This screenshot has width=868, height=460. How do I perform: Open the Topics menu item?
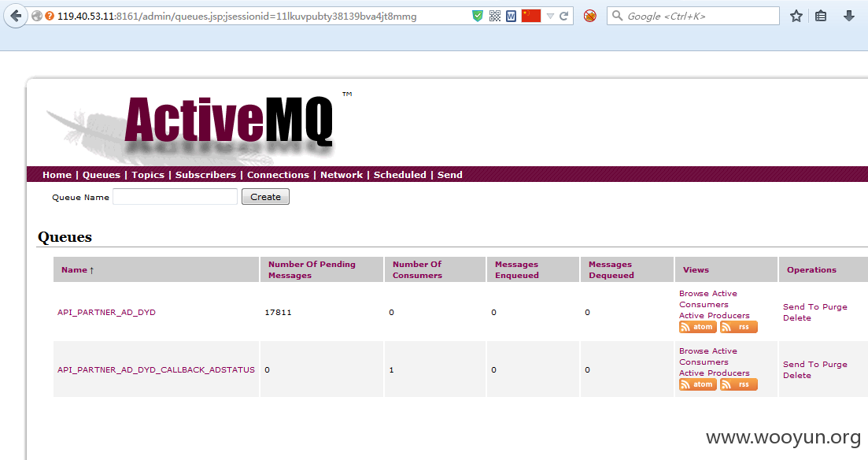tap(148, 175)
